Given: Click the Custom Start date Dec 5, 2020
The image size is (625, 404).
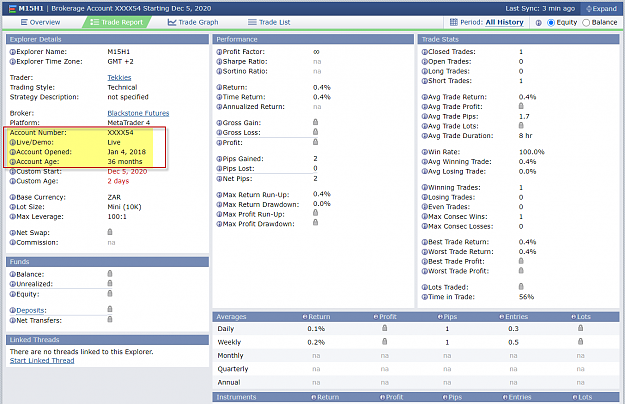Looking at the screenshot, I should 127,171.
